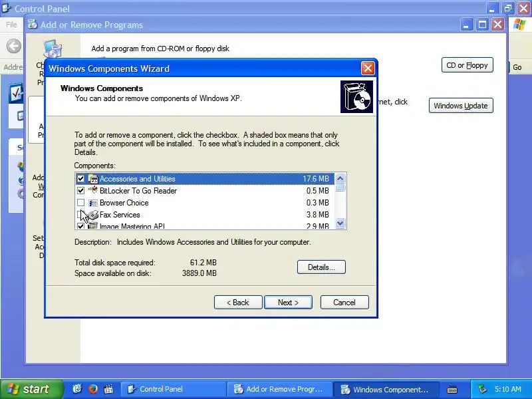Open the Start menu
Image resolution: width=532 pixels, height=399 pixels.
coord(31,389)
